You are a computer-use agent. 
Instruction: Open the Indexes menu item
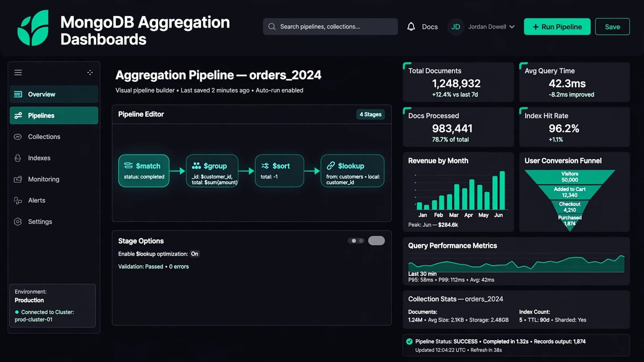tap(54, 158)
